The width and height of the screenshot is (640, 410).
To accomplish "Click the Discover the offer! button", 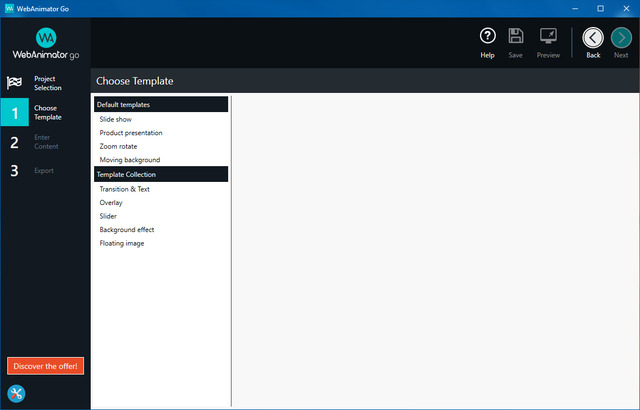I will (45, 365).
